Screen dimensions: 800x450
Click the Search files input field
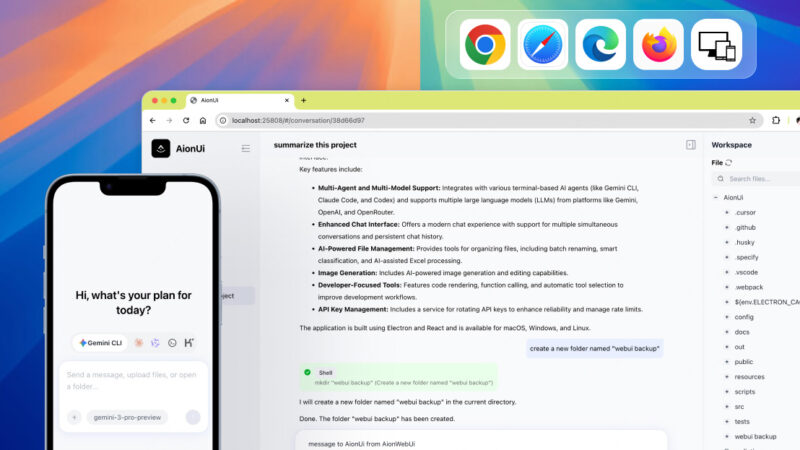(762, 179)
